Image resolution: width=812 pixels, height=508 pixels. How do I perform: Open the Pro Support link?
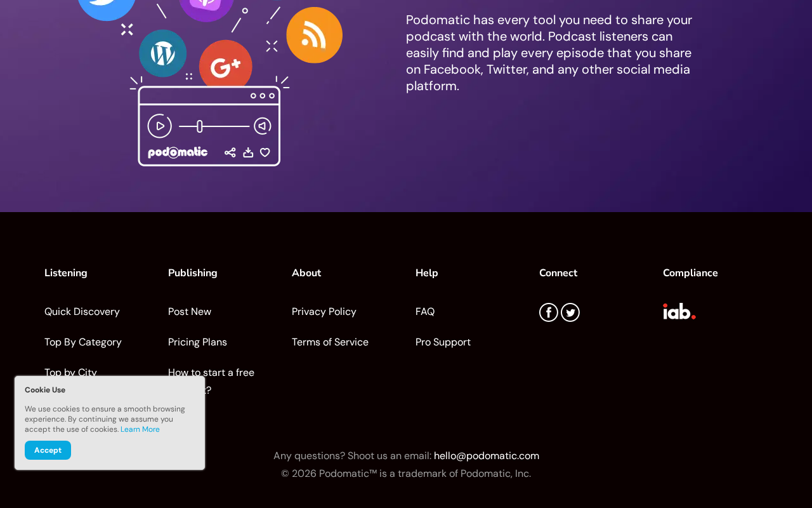coord(443,342)
